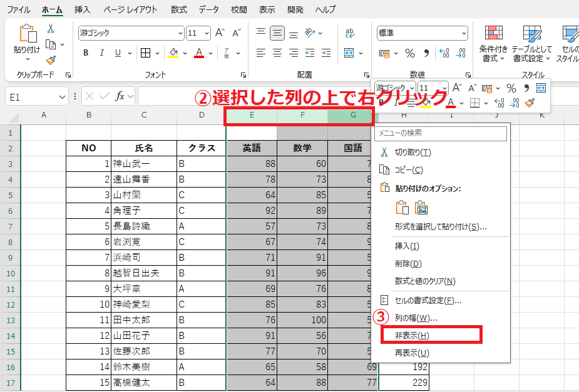579x392 pixels.
Task: Increase indent in the alignment group
Action: [326, 53]
